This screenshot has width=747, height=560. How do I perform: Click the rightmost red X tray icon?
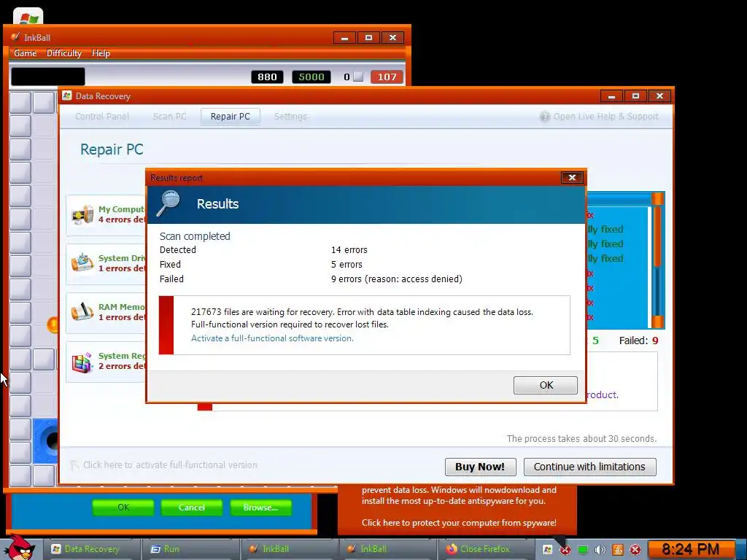click(635, 550)
